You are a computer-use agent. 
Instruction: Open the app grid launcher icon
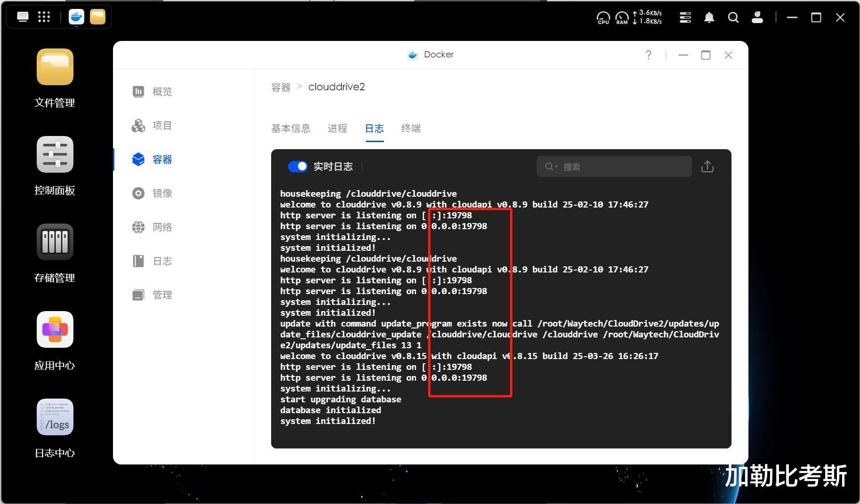[x=44, y=17]
